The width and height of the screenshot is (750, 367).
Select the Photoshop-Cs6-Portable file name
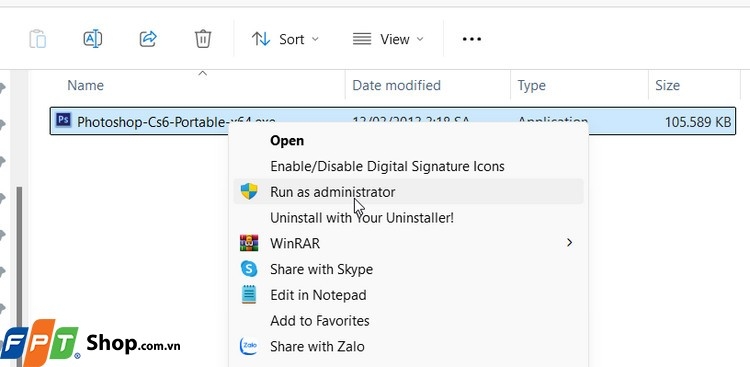(176, 122)
